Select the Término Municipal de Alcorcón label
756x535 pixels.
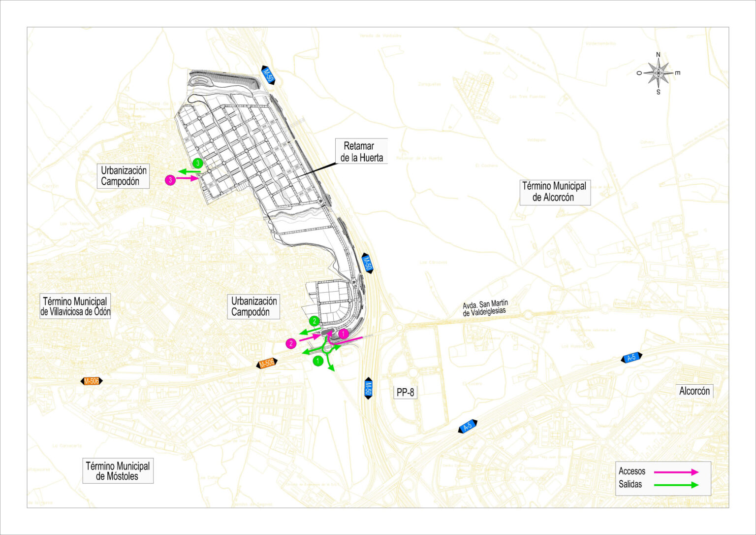click(x=555, y=192)
